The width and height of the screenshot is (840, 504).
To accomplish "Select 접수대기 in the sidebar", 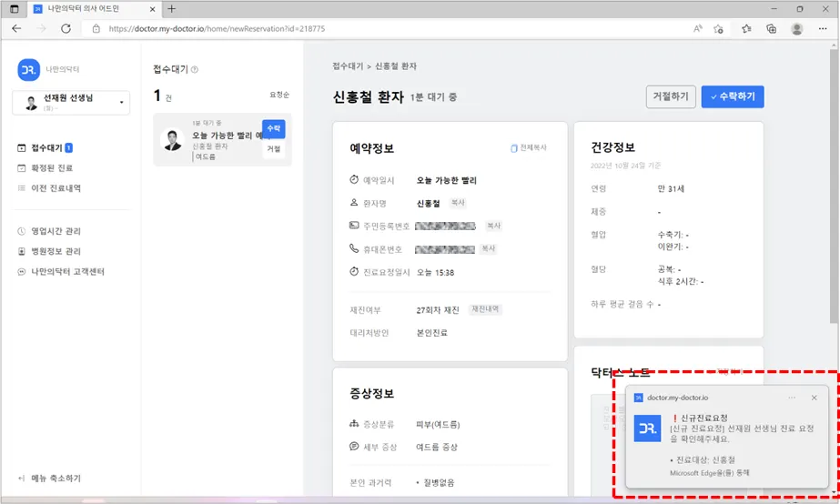I will (x=46, y=147).
